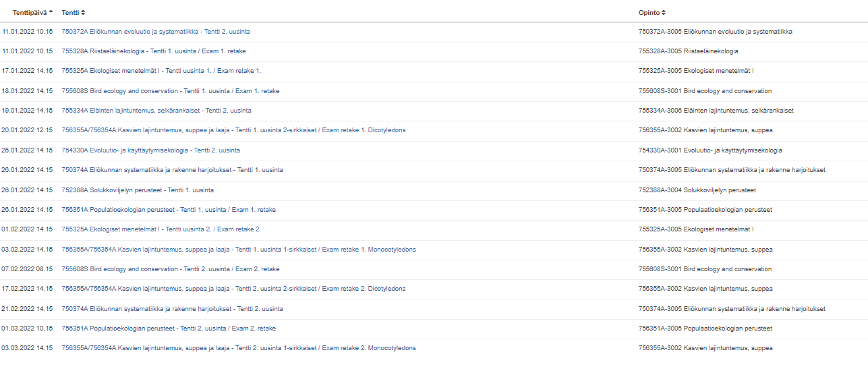
Task: Open Kasvien lajintuntemus retake 1. Dicotyledons link
Action: tap(233, 130)
